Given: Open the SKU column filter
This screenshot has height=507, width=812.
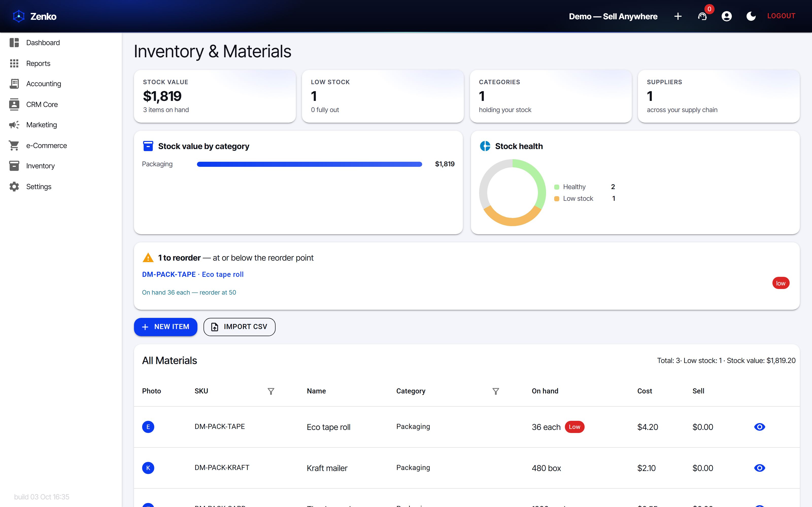Looking at the screenshot, I should (271, 391).
